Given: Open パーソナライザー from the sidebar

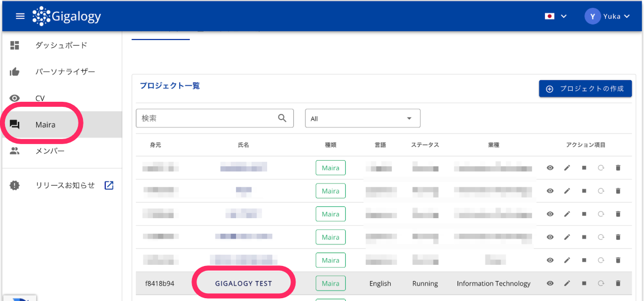Looking at the screenshot, I should (x=62, y=72).
